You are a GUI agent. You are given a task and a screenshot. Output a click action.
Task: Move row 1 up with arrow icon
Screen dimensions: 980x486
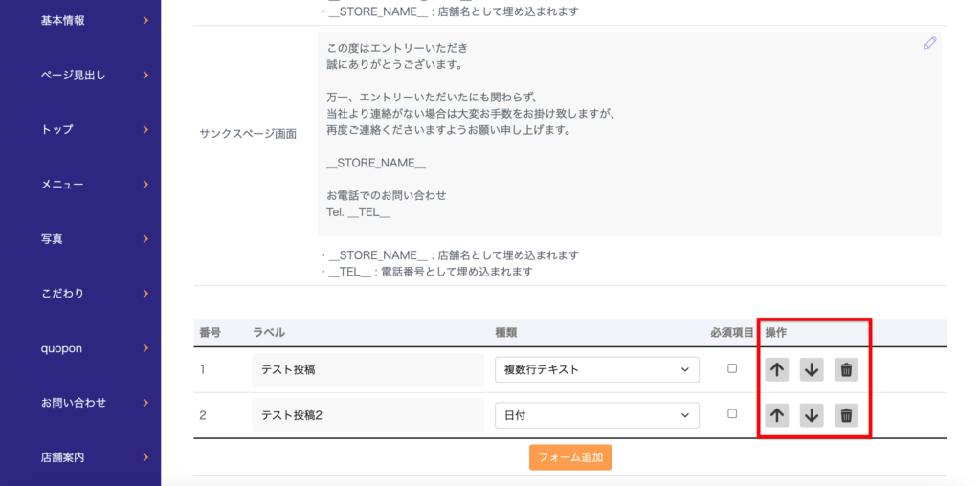tap(777, 369)
